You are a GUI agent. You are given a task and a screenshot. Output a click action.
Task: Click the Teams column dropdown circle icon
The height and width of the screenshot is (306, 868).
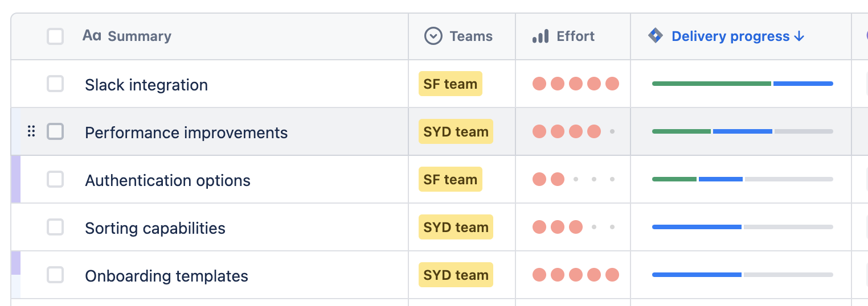click(433, 36)
